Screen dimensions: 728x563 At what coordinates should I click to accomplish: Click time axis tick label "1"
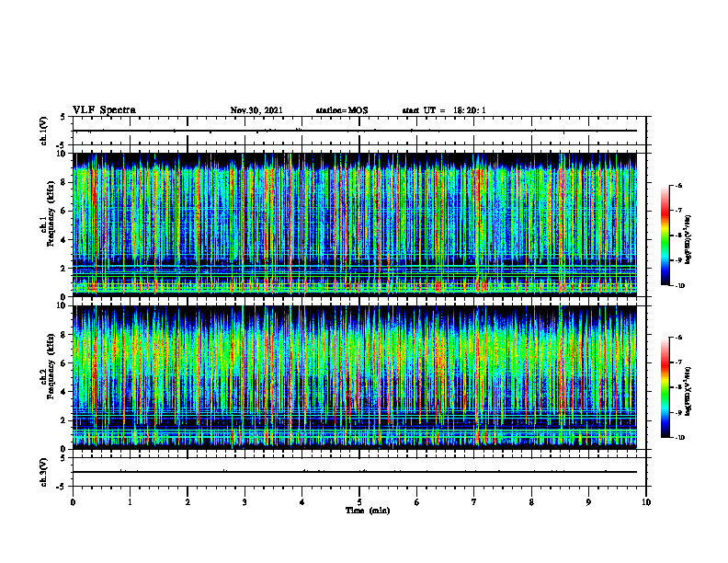(130, 502)
